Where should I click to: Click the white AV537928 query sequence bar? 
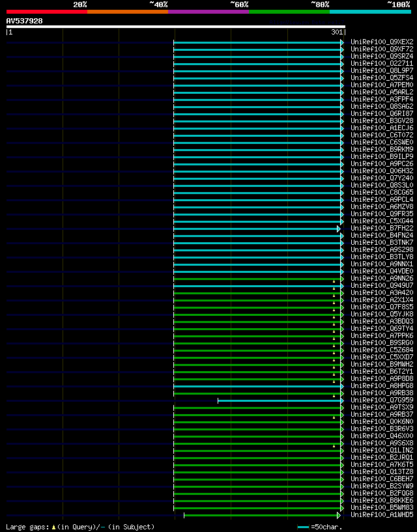[176, 27]
